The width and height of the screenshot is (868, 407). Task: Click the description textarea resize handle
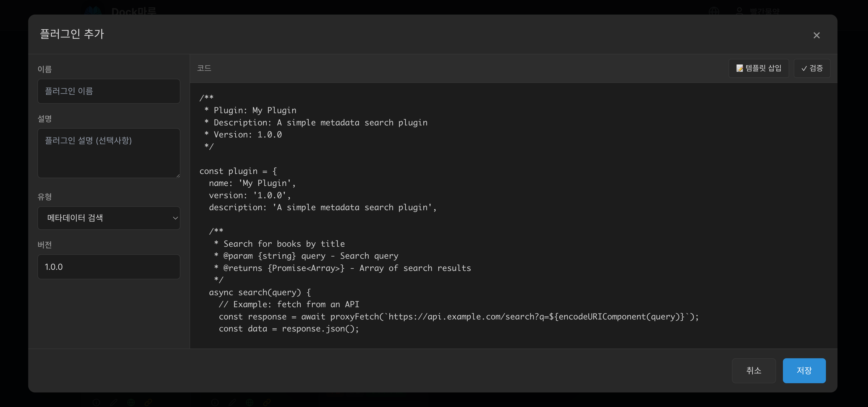coord(178,175)
